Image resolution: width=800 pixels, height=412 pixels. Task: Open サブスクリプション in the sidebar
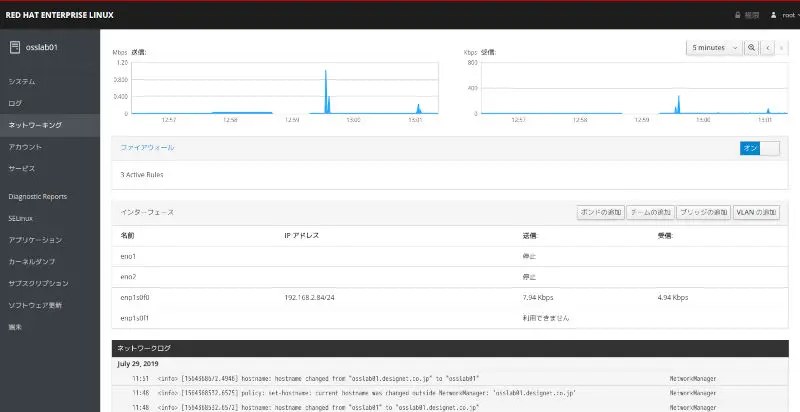(38, 284)
